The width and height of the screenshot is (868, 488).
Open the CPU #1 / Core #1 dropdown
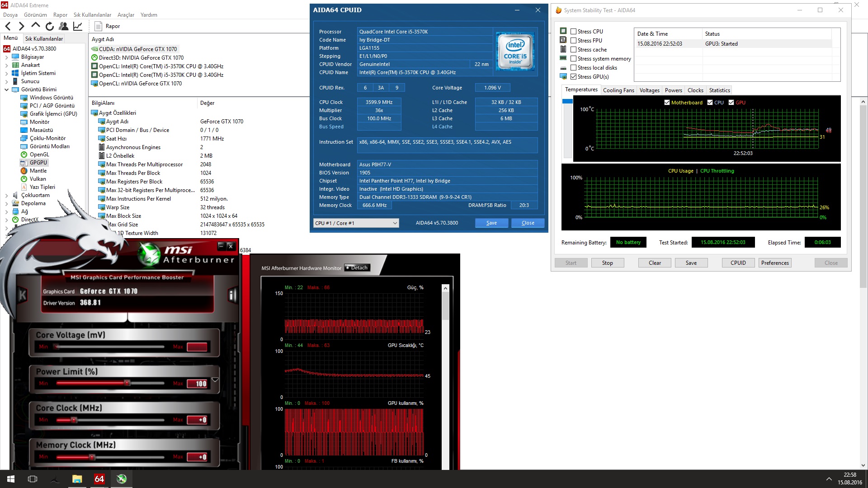point(356,223)
